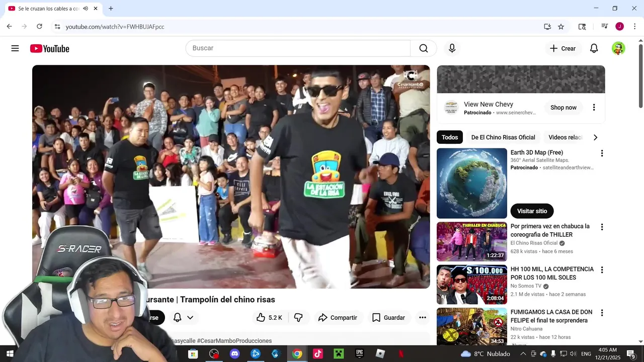Screen dimensions: 644x362
Task: Open Discord from the taskbar
Action: 234,354
